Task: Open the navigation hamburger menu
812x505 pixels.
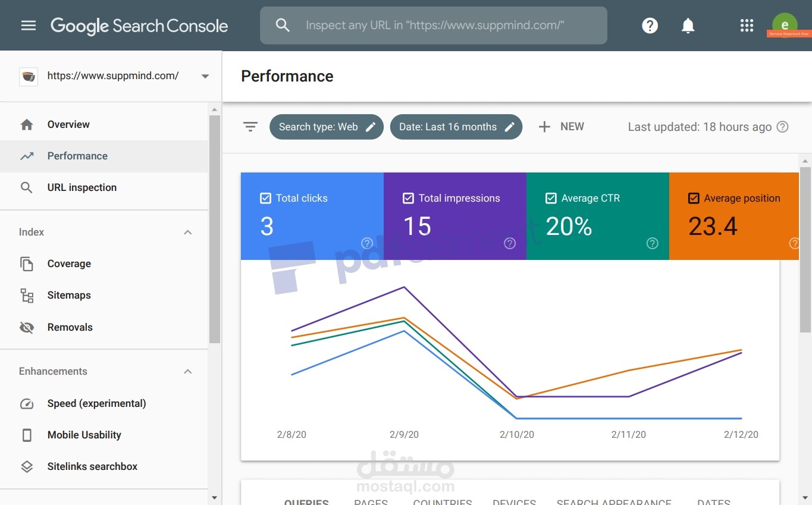Action: [x=28, y=25]
